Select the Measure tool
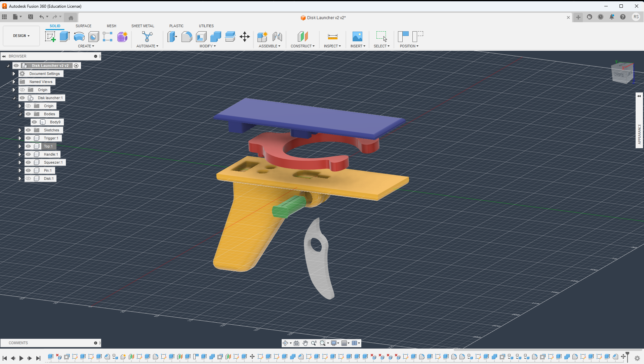Viewport: 644px width, 364px height. click(x=332, y=37)
